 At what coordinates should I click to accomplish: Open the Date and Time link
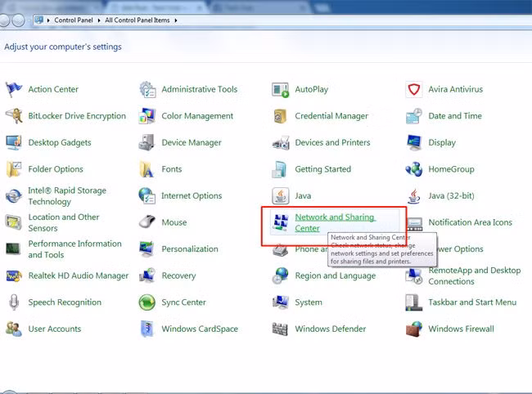coord(455,116)
